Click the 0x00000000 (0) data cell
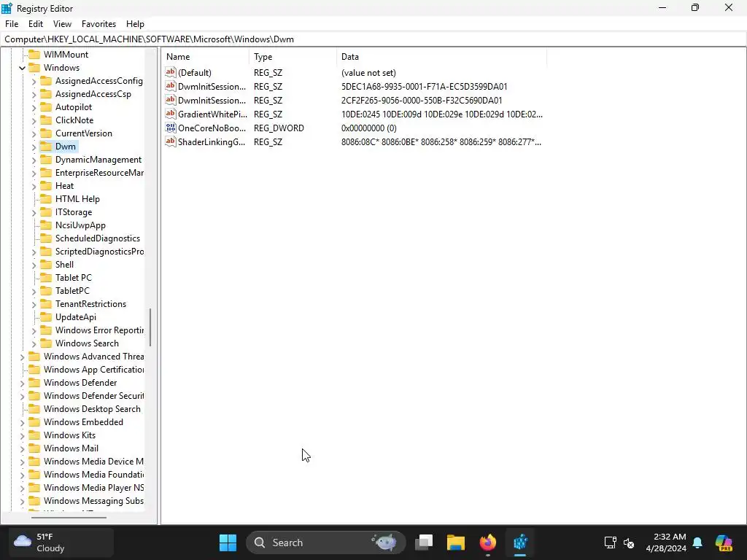The width and height of the screenshot is (747, 560). coord(368,128)
